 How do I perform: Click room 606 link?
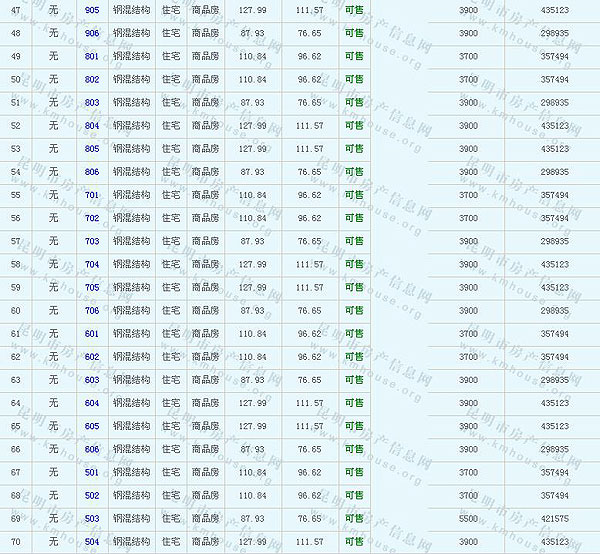(x=92, y=449)
